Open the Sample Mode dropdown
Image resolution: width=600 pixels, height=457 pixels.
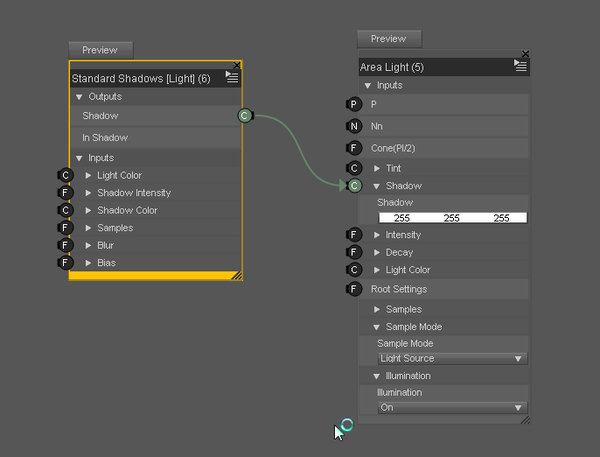tap(453, 358)
